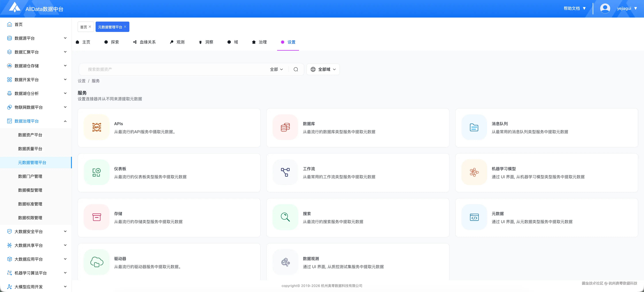This screenshot has height=292, width=644.
Task: Expand the 数据汇聚平台 chevron
Action: [x=65, y=52]
